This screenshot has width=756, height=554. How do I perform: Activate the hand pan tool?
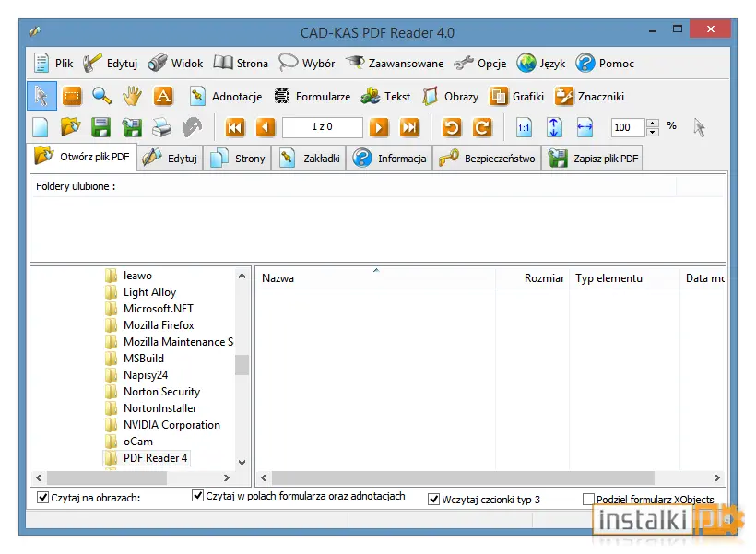tap(132, 97)
